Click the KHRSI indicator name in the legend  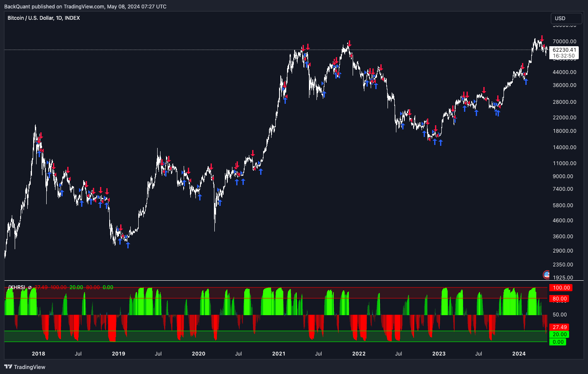17,287
